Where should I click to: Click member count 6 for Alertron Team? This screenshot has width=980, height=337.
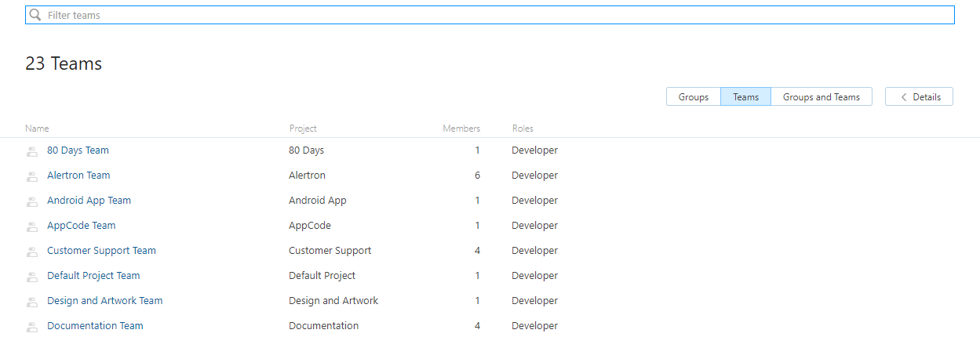[477, 176]
